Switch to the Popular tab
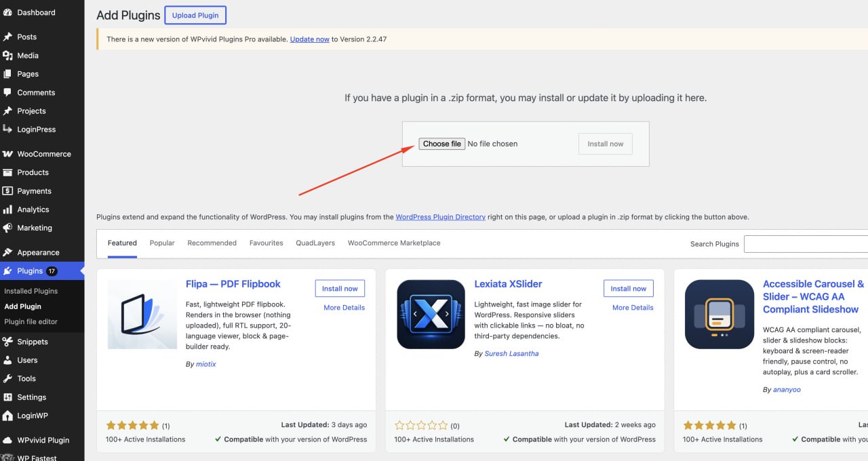The height and width of the screenshot is (461, 868). tap(162, 243)
